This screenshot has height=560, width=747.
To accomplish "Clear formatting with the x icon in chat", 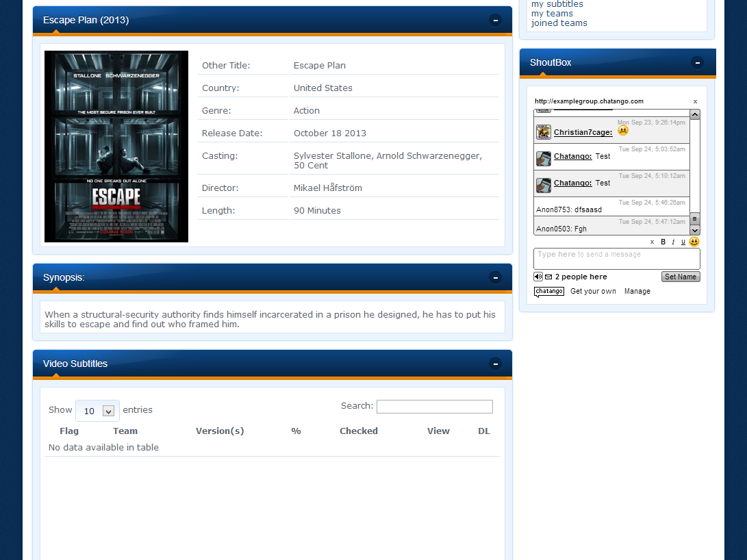I will click(652, 242).
